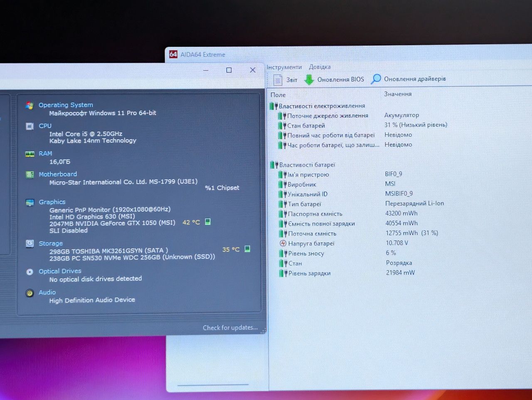Click the battery icon beside Стан батарей
Image resolution: width=532 pixels, height=400 pixels.
coord(283,125)
